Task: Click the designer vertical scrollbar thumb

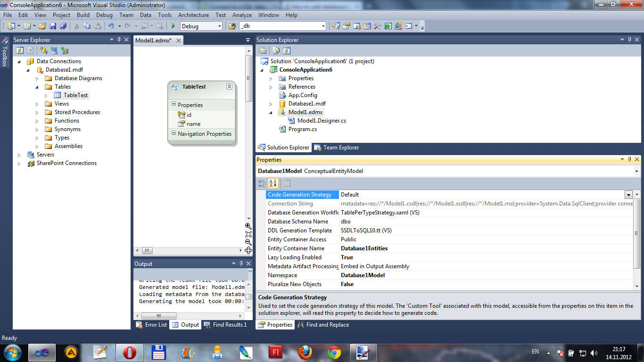Action: click(249, 78)
